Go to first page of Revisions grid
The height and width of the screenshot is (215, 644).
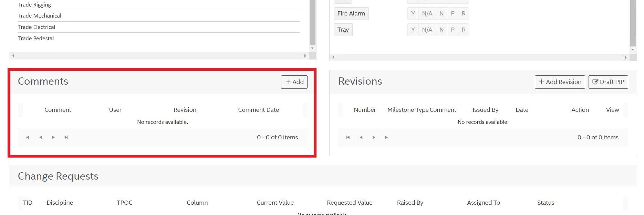[348, 137]
